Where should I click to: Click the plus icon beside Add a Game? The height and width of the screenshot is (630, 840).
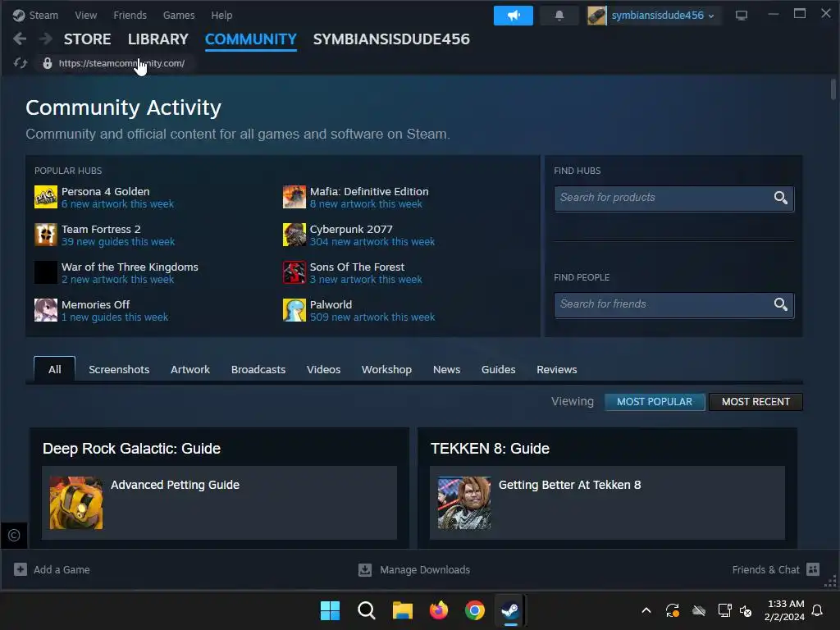pos(21,569)
